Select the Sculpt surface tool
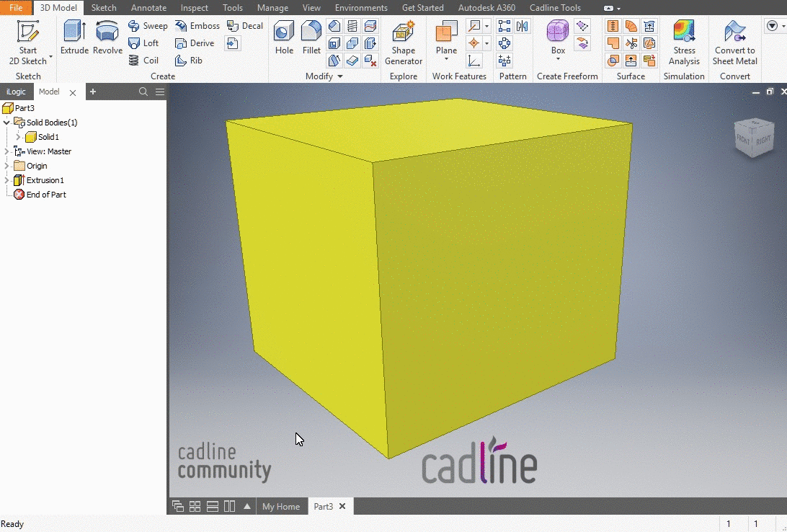 (x=613, y=61)
